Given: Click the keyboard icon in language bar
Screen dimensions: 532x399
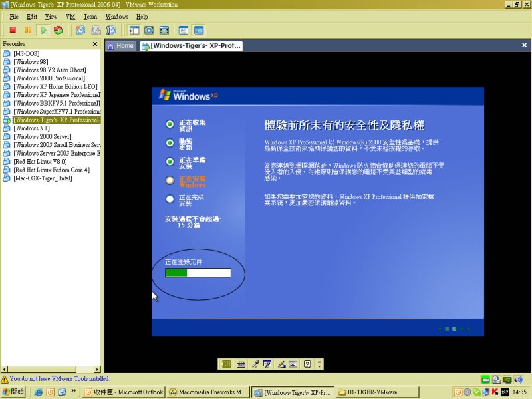Looking at the screenshot, I should point(241,364).
